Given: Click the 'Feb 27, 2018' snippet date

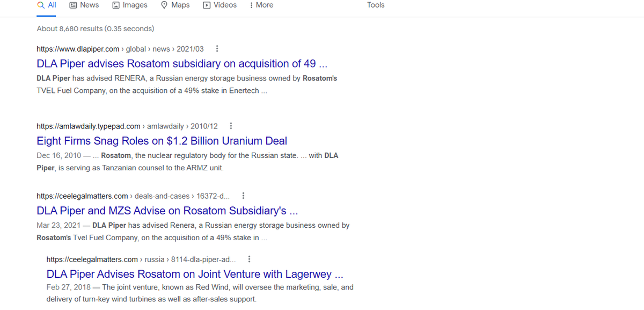Looking at the screenshot, I should (68, 287).
